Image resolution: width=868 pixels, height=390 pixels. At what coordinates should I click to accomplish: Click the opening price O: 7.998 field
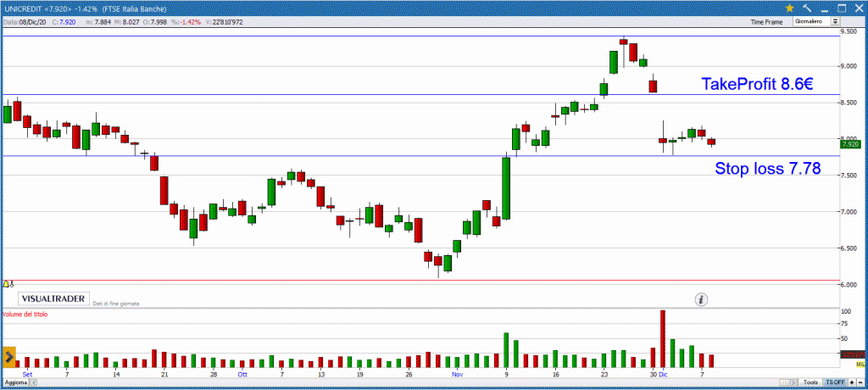pos(154,22)
